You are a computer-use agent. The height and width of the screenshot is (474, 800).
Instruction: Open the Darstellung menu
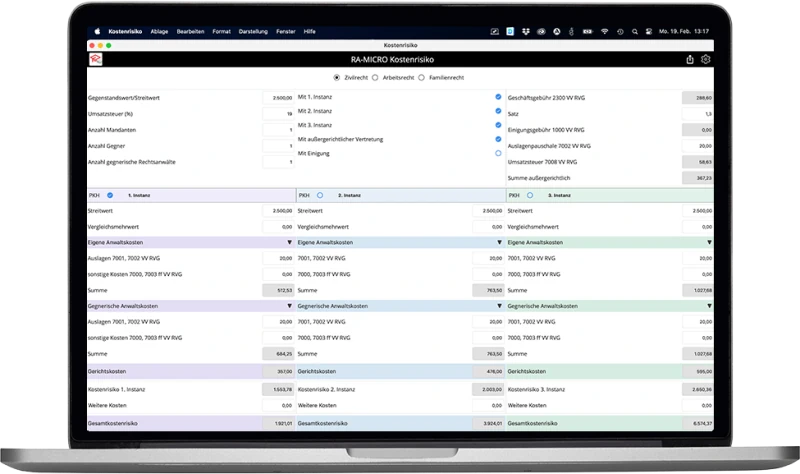click(253, 31)
